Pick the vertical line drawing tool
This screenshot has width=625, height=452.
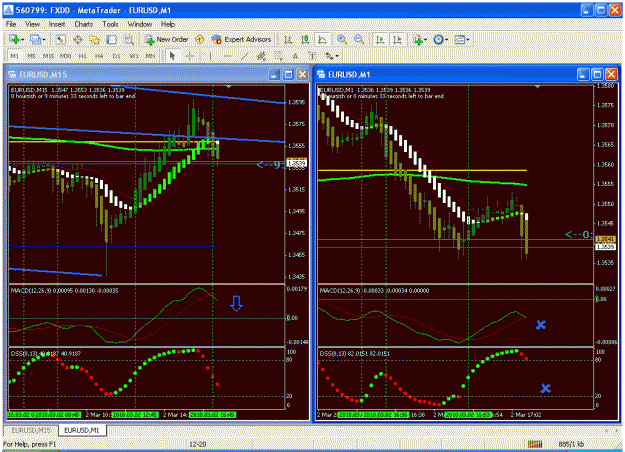tap(210, 56)
